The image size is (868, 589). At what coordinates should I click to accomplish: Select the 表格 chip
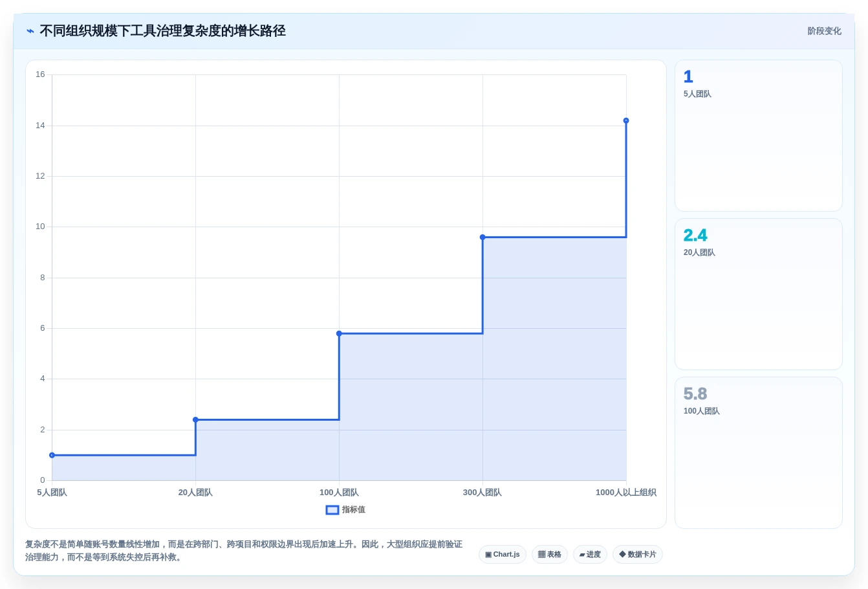(x=550, y=555)
